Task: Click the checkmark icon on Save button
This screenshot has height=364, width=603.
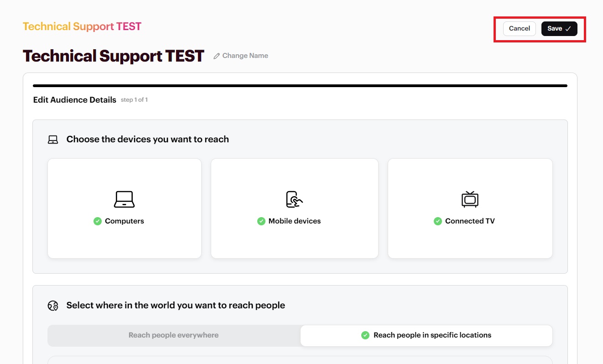Action: pyautogui.click(x=568, y=29)
